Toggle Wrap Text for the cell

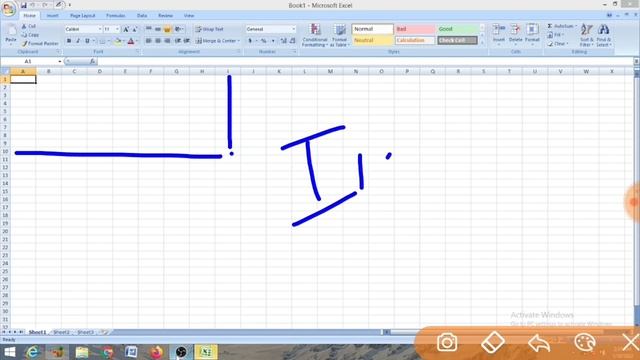[209, 29]
